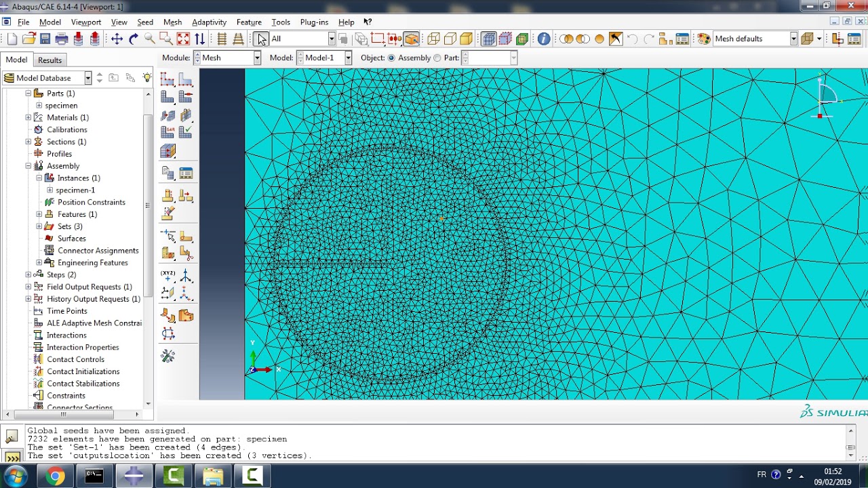
Task: Click the Verify Mesh tool
Action: [x=185, y=133]
